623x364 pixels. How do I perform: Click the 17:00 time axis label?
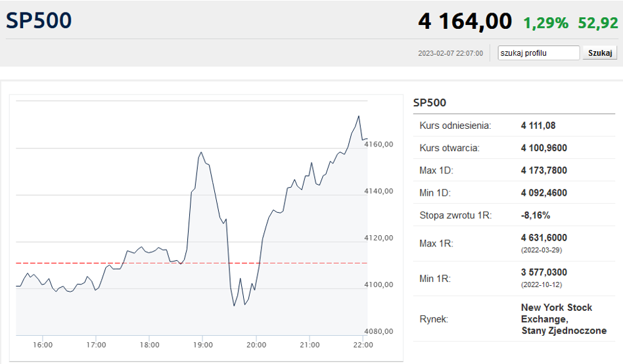point(96,345)
